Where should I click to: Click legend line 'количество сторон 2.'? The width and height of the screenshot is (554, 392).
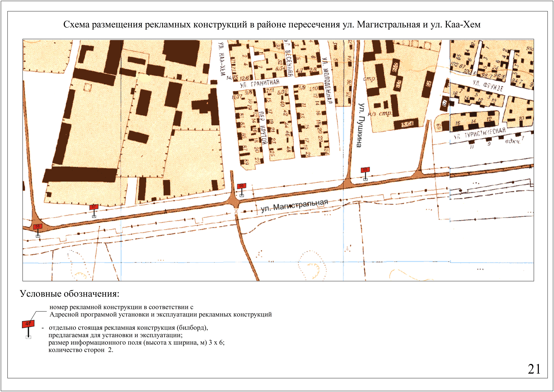(x=81, y=350)
